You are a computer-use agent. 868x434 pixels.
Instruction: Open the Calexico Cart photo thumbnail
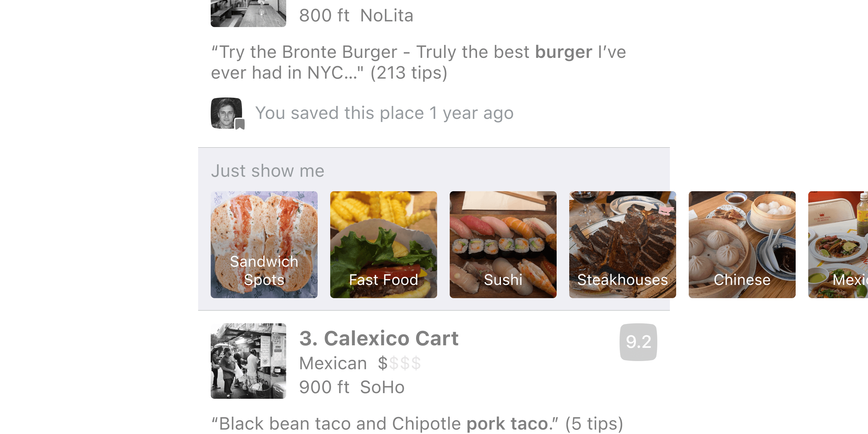point(248,361)
